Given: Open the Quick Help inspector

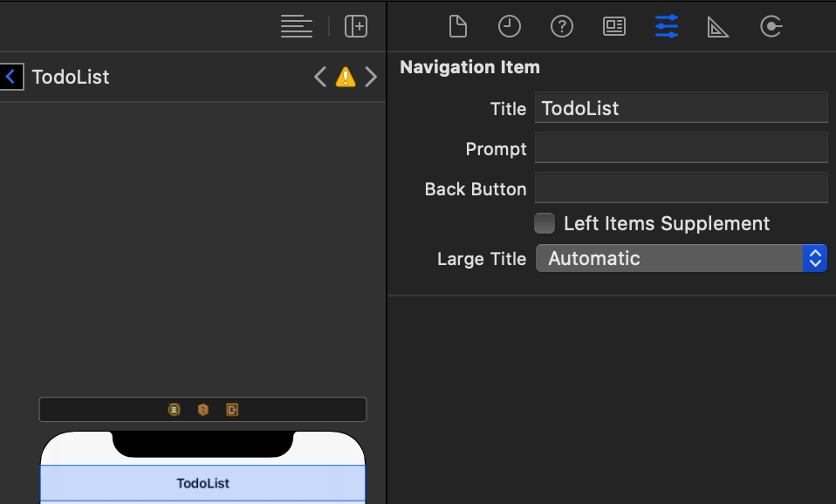Looking at the screenshot, I should coord(562,26).
